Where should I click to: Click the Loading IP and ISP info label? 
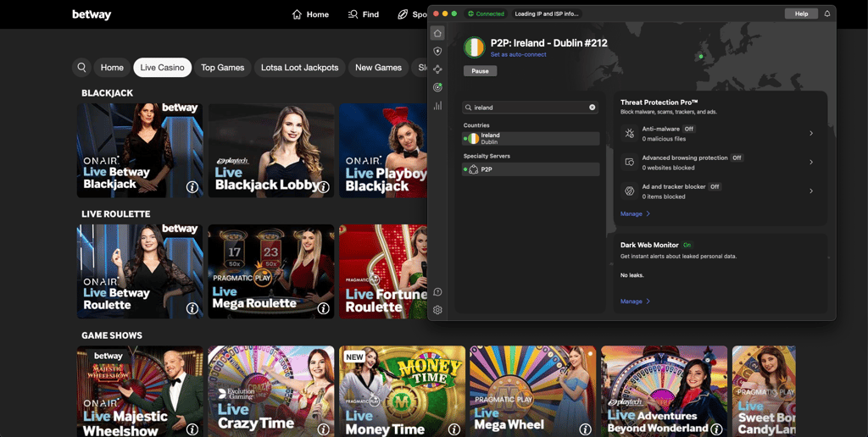pos(547,14)
